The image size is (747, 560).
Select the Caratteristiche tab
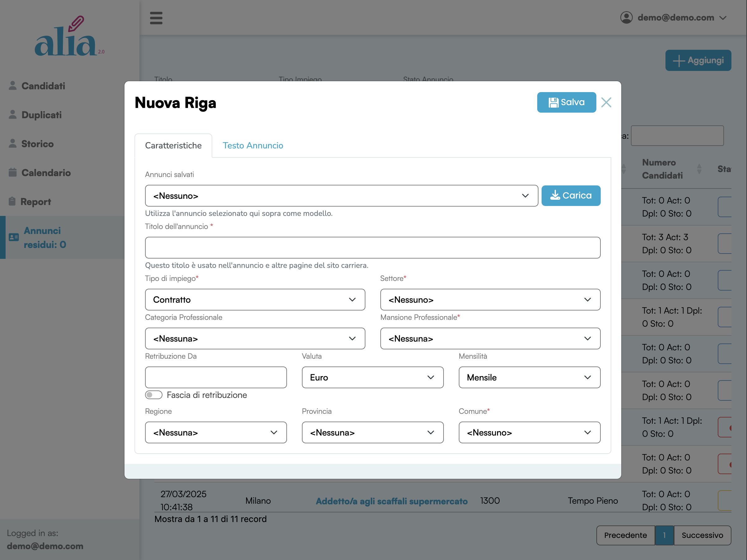point(173,146)
